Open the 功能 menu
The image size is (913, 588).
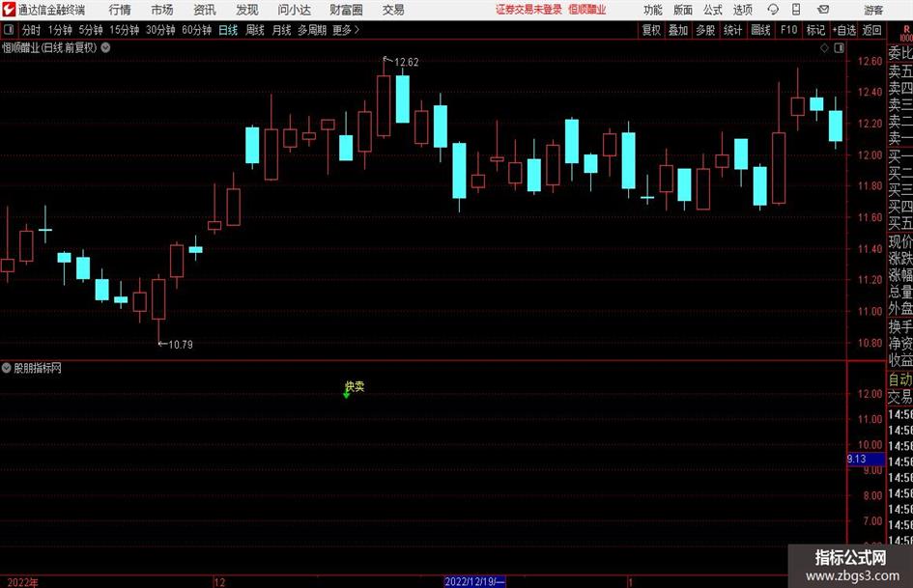click(x=653, y=10)
